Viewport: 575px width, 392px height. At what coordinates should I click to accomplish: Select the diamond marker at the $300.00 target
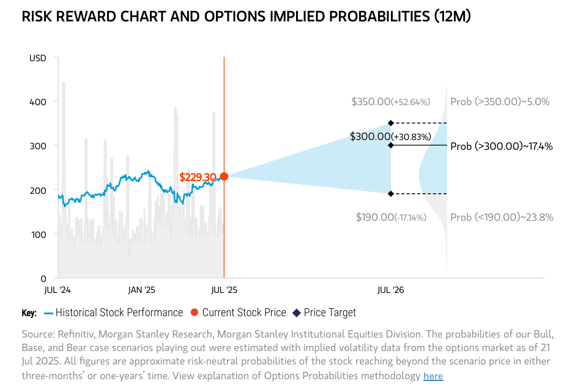point(391,145)
